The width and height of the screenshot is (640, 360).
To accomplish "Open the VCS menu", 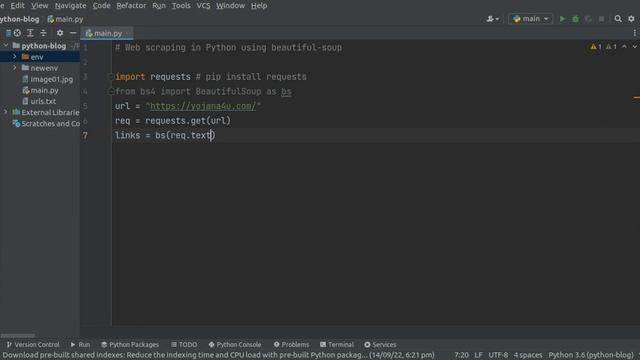I will coord(203,6).
